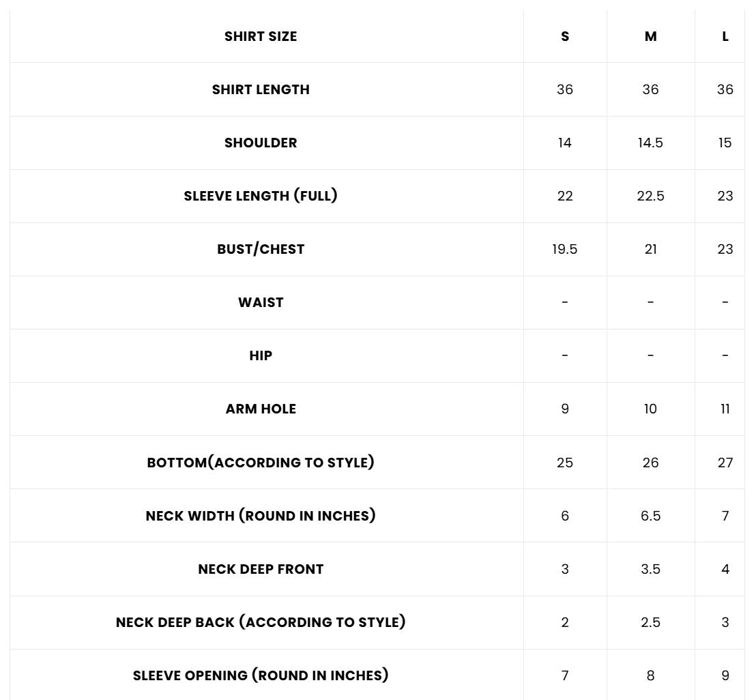Click the 14.5 shoulder value for M
The width and height of the screenshot is (756, 700).
[651, 143]
